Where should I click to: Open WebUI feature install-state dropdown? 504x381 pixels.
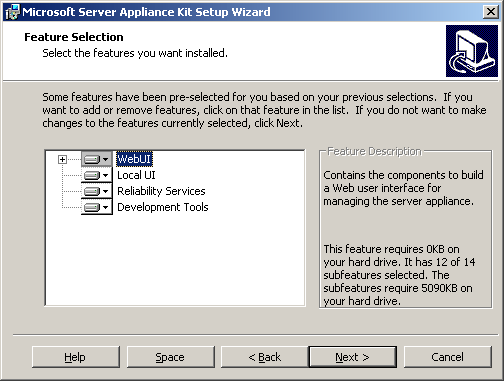click(x=97, y=159)
